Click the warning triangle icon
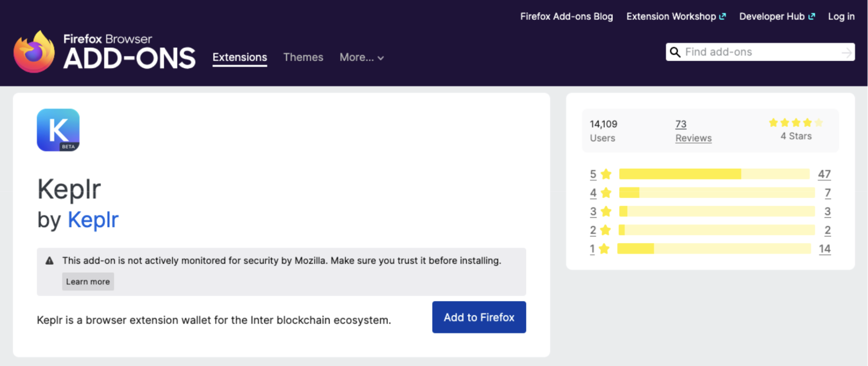This screenshot has width=868, height=366. click(x=49, y=261)
